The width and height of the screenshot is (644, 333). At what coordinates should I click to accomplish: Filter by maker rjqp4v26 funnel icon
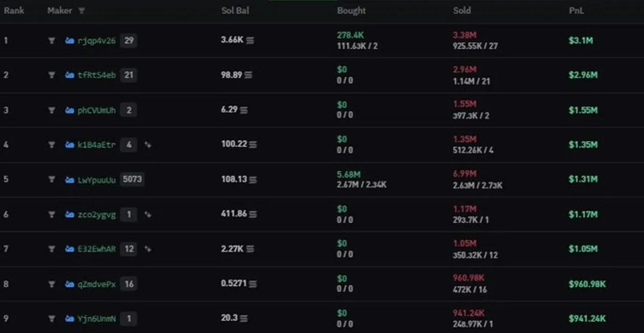[51, 40]
